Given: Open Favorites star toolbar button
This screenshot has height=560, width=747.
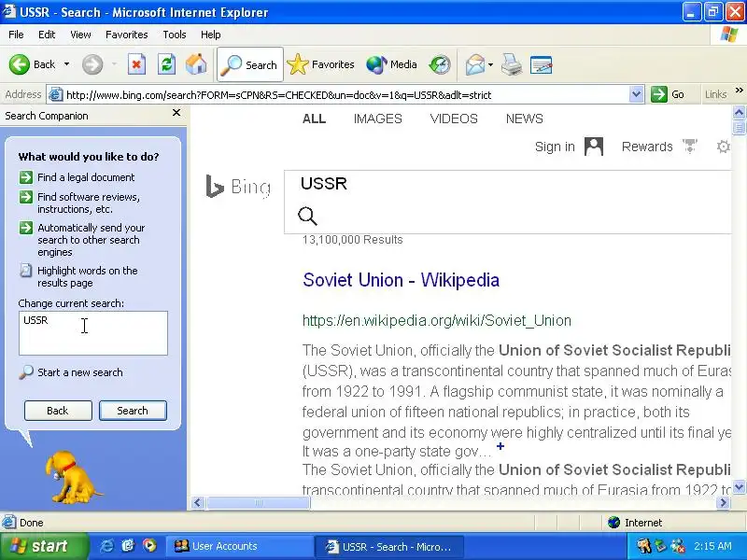Looking at the screenshot, I should click(x=321, y=64).
